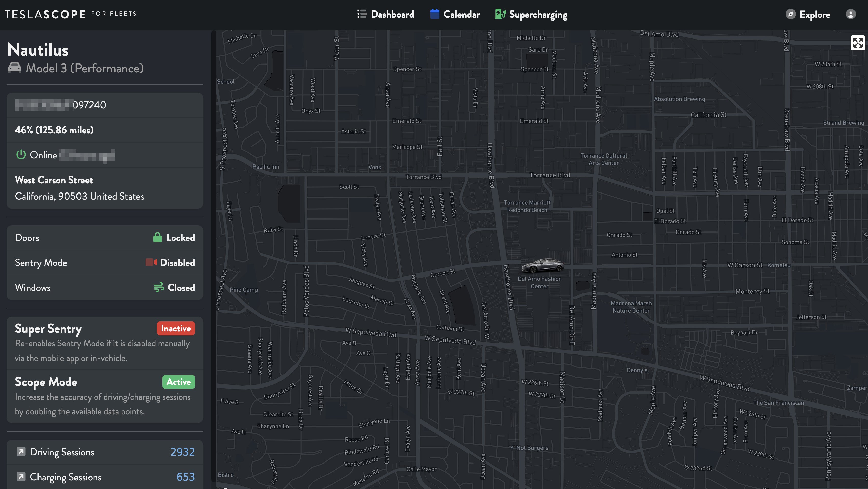Click the 'Y' Not Burgers map label
868x489 pixels.
pyautogui.click(x=528, y=448)
